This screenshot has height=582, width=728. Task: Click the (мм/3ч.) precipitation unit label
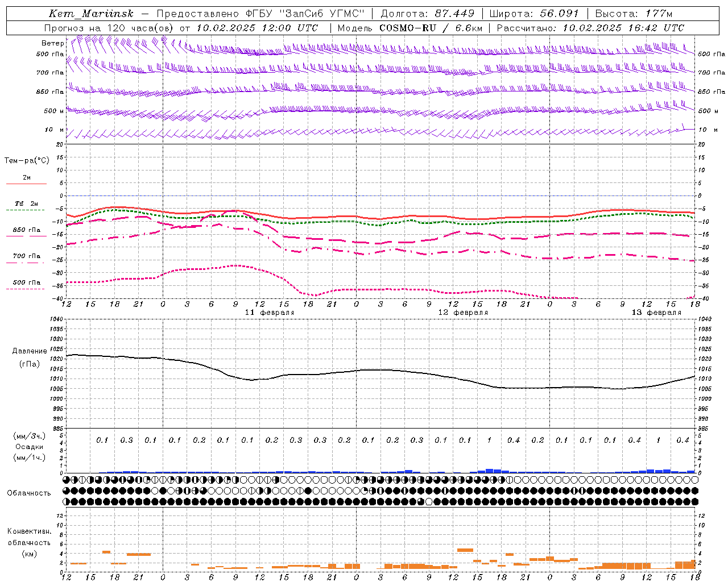pos(30,436)
